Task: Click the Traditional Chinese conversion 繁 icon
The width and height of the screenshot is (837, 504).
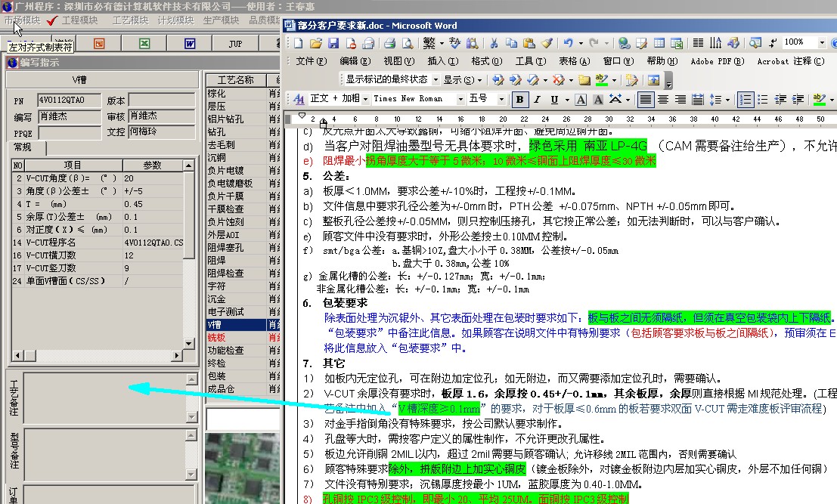Action: 429,42
